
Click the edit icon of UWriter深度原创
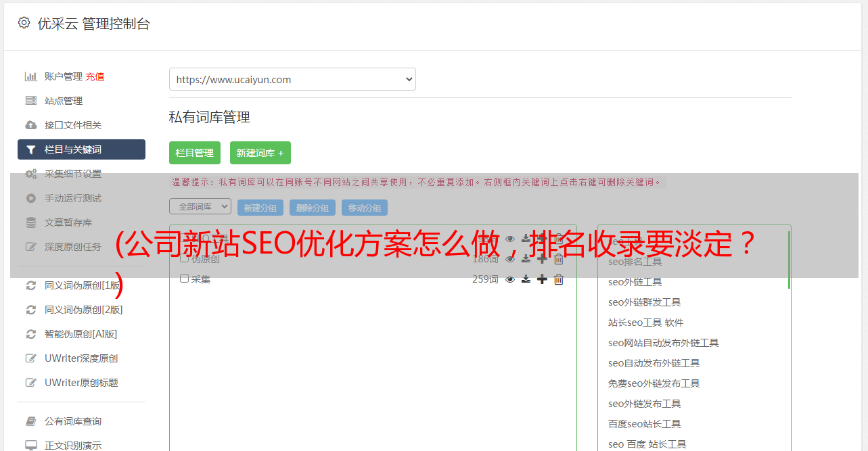click(31, 358)
